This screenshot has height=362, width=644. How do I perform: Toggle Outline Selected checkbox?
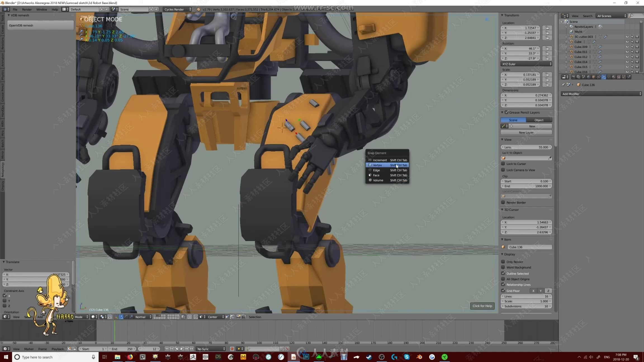pos(503,273)
